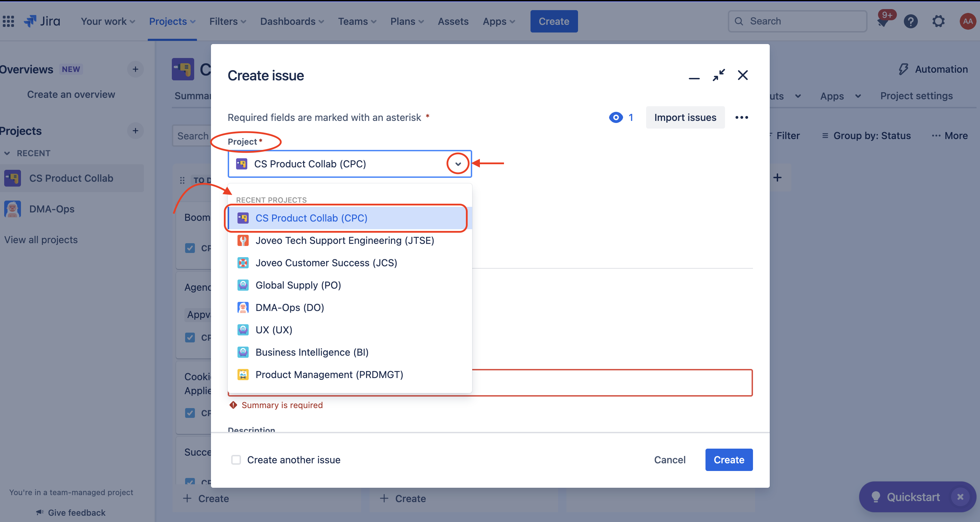Click the help question mark icon
The width and height of the screenshot is (980, 522).
pos(910,21)
